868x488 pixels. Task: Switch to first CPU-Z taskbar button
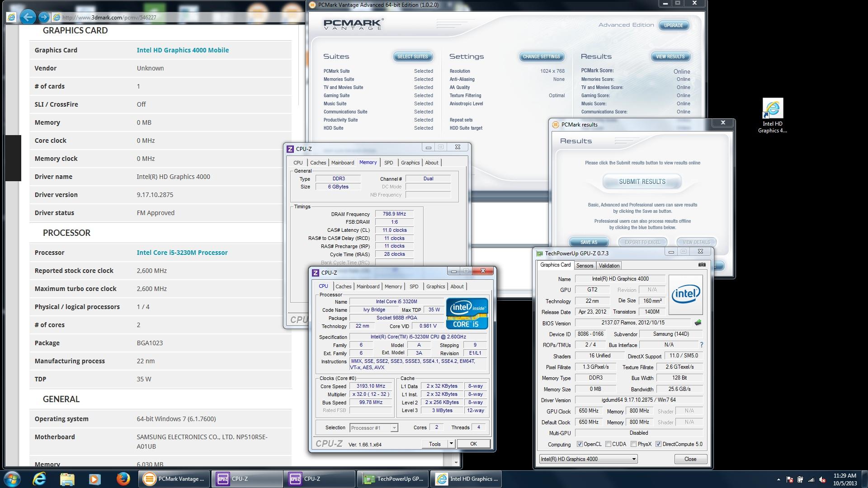[x=247, y=479]
